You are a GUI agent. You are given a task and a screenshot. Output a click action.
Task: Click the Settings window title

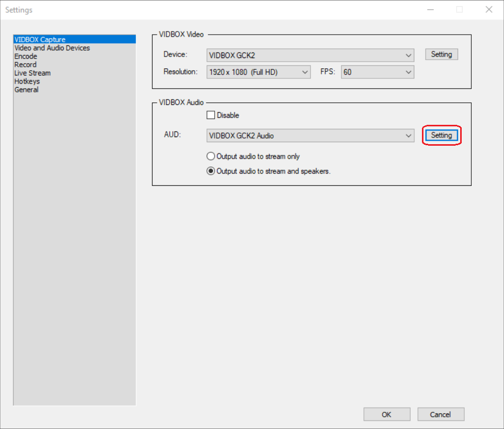[19, 10]
